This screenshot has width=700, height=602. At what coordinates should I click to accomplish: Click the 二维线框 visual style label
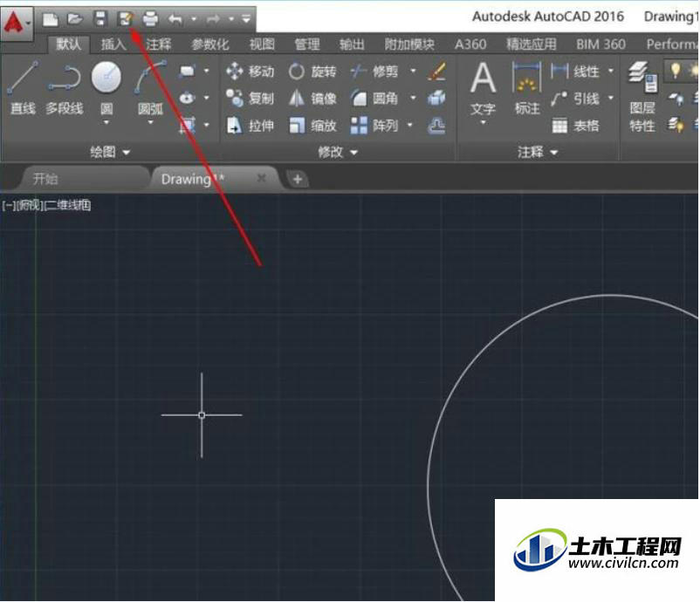click(68, 205)
